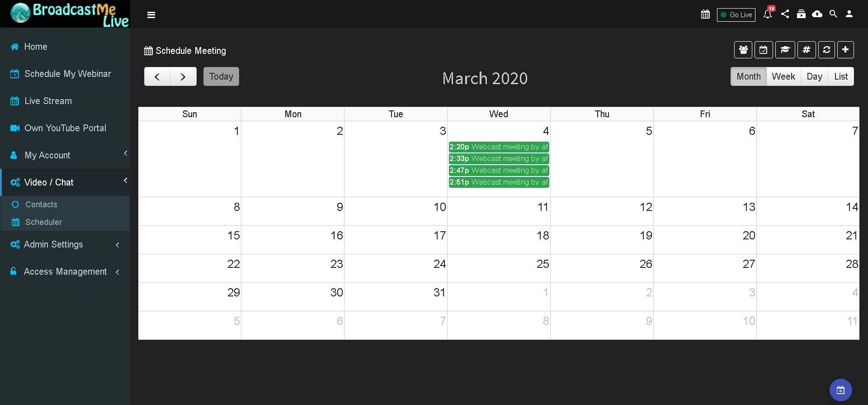Click the refresh icon button

pos(826,50)
